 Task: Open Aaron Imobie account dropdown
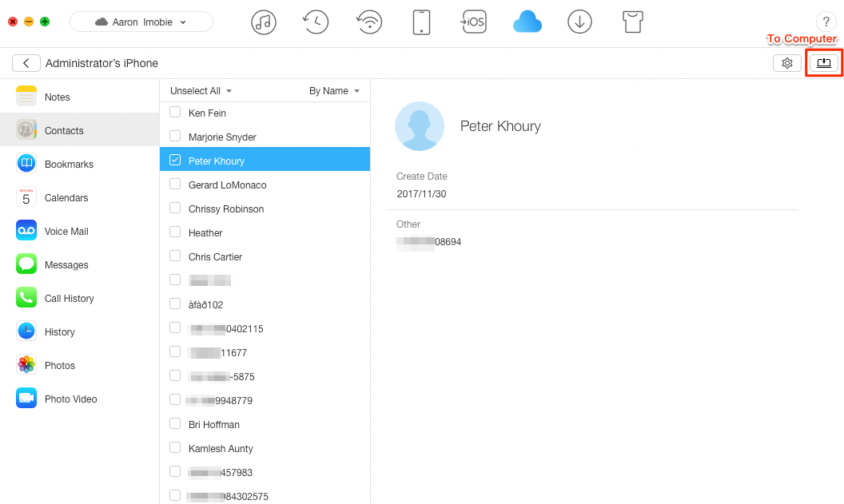pyautogui.click(x=141, y=22)
